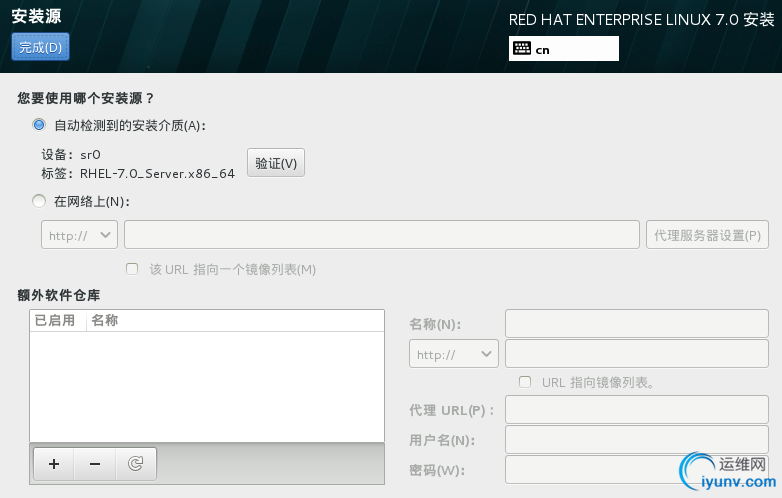Focus the extra repository URL field
This screenshot has width=782, height=498.
click(x=637, y=354)
